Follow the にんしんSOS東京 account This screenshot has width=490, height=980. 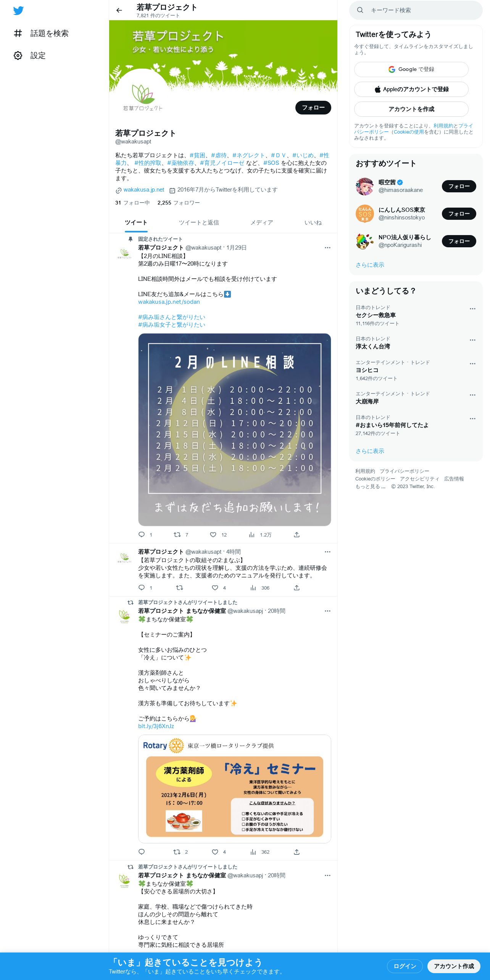[x=459, y=214]
